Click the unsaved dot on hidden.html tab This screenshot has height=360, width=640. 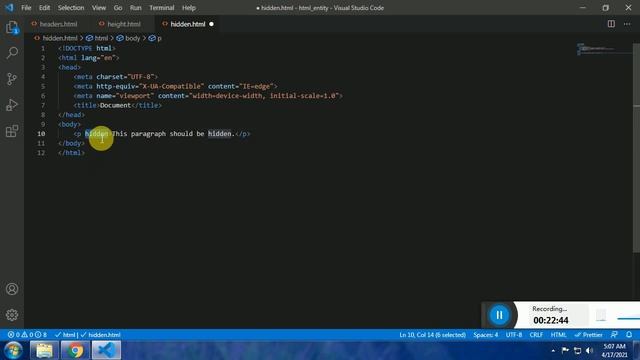coord(211,24)
